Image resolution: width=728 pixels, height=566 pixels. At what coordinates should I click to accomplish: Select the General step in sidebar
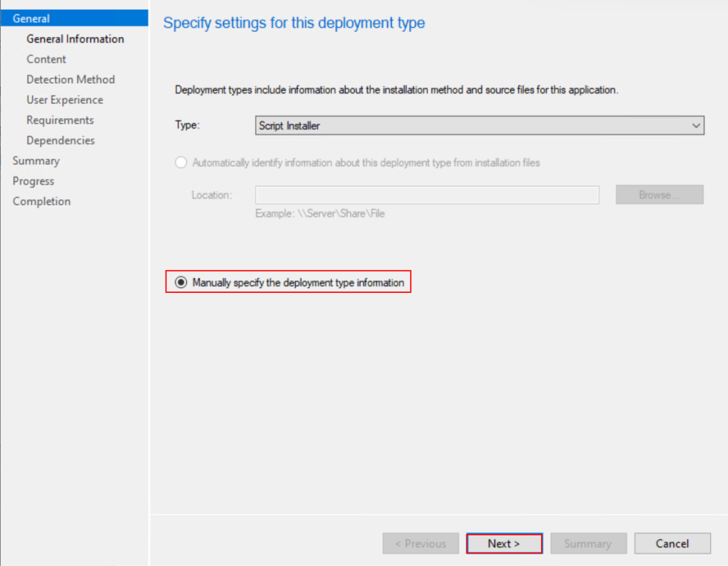[x=31, y=18]
